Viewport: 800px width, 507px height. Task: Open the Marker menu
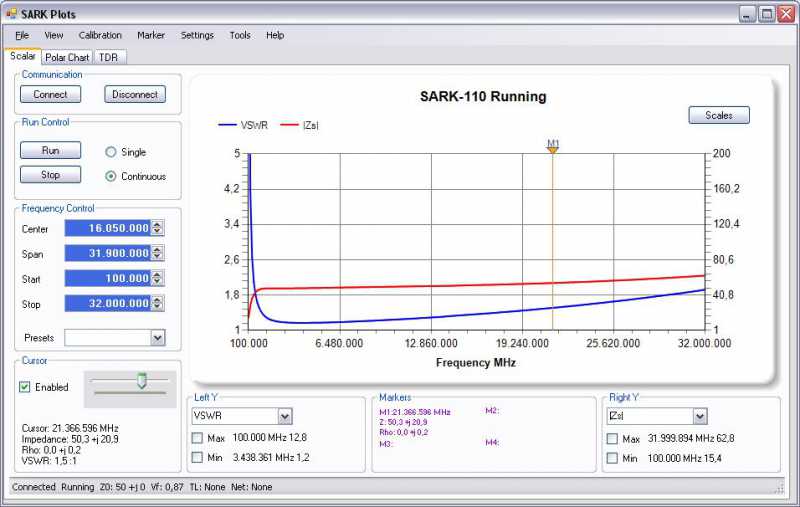151,35
